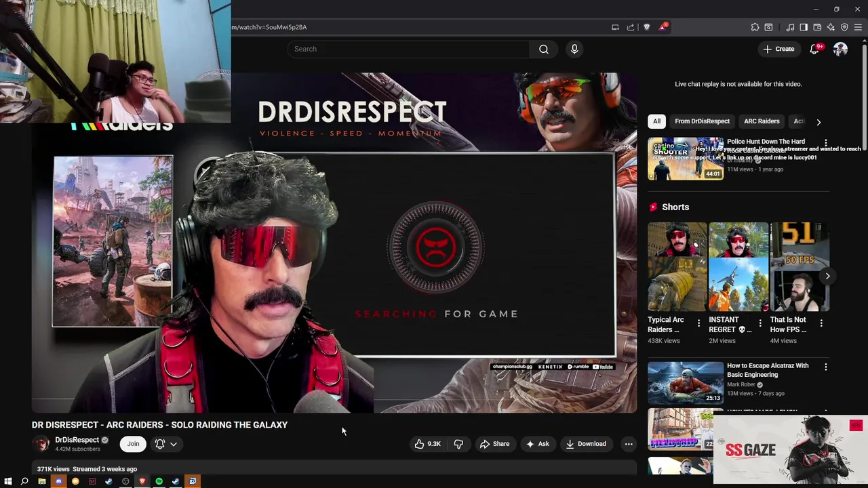Toggle the browser sidebar panel icon
This screenshot has width=868, height=488.
tap(804, 27)
